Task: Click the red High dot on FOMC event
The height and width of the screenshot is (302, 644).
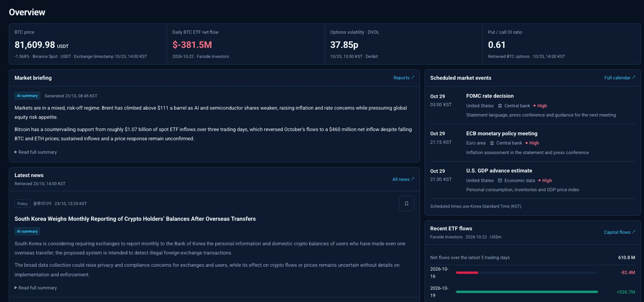Action: pos(534,106)
